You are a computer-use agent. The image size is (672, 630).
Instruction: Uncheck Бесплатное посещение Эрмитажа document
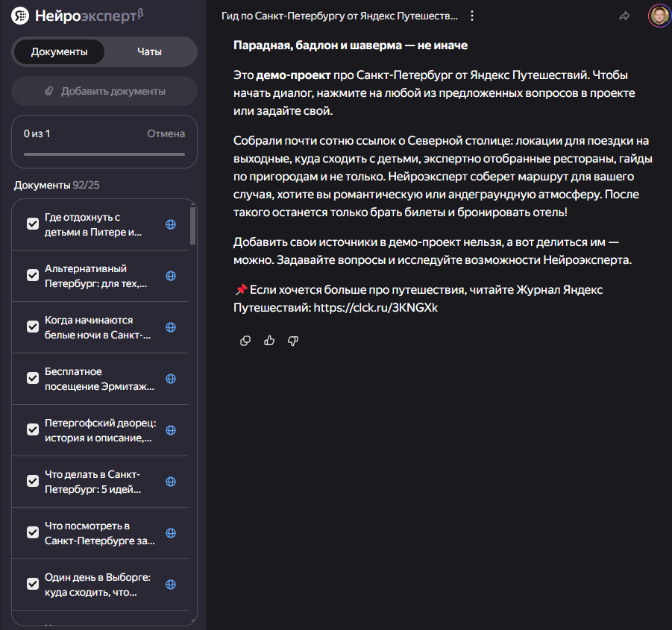point(33,378)
